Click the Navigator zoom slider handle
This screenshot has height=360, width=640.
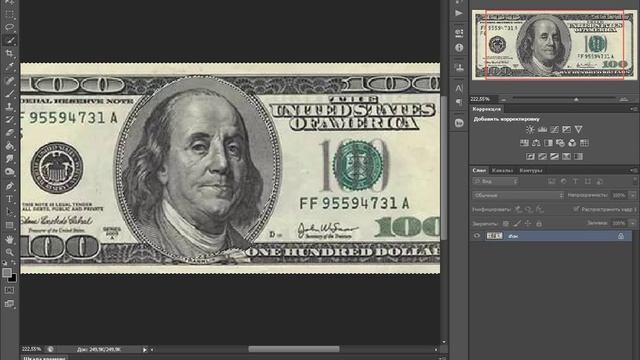click(x=576, y=99)
